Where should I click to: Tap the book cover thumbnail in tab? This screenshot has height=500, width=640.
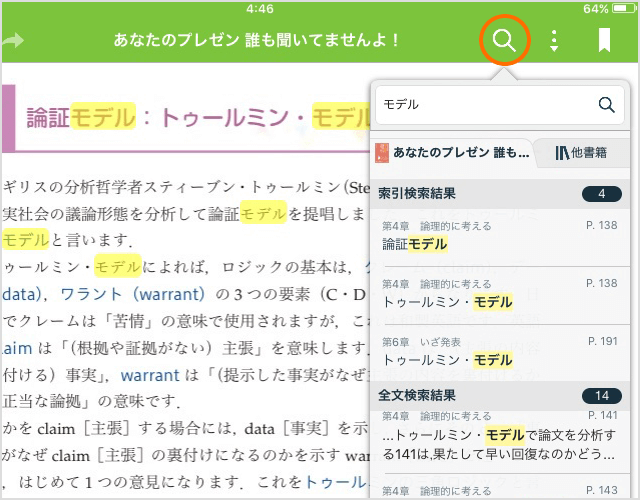[x=382, y=153]
